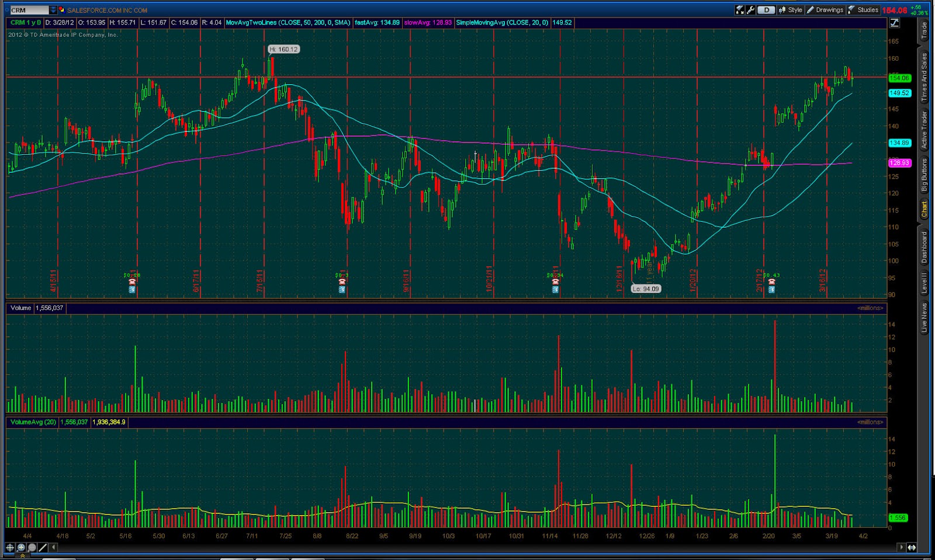Click the fastAvg: 134.89 readout

pos(377,22)
